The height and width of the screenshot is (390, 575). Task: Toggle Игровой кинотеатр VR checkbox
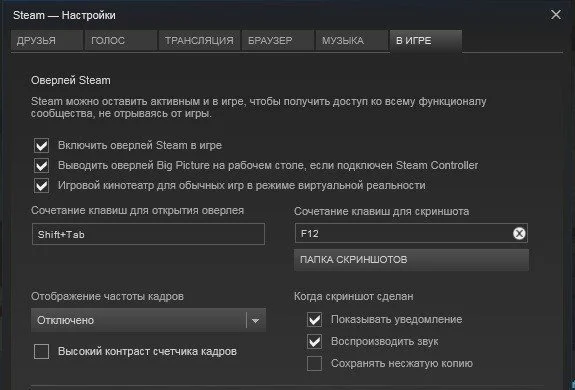[41, 185]
